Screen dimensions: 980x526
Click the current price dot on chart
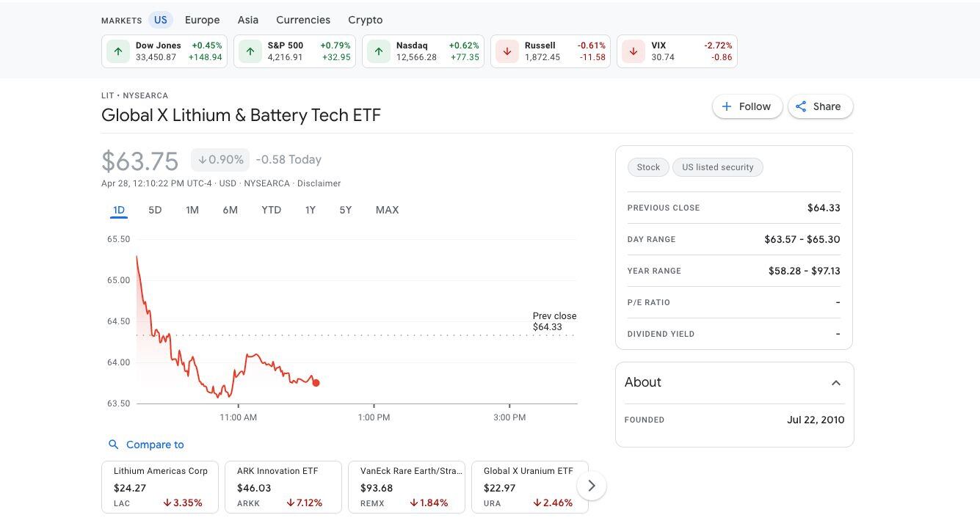(316, 382)
